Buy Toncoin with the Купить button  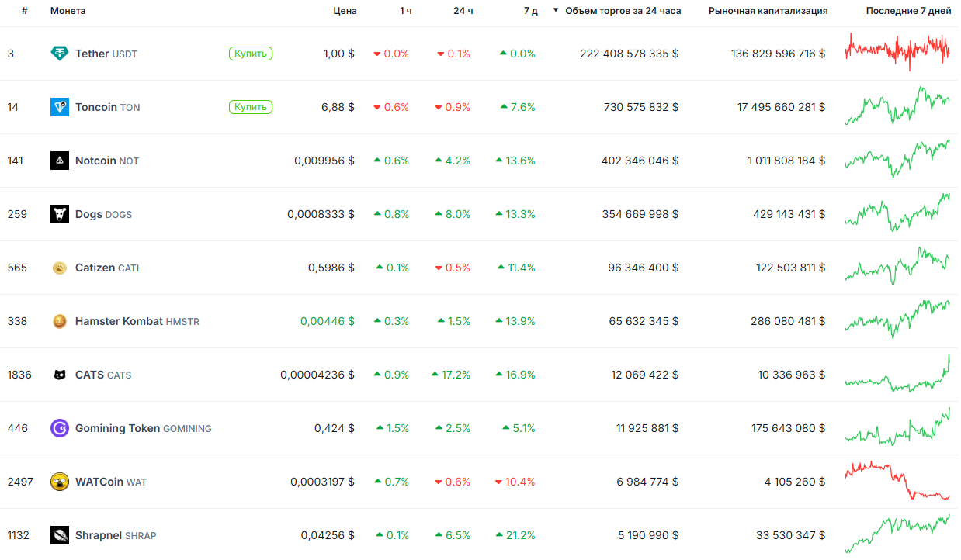(251, 107)
